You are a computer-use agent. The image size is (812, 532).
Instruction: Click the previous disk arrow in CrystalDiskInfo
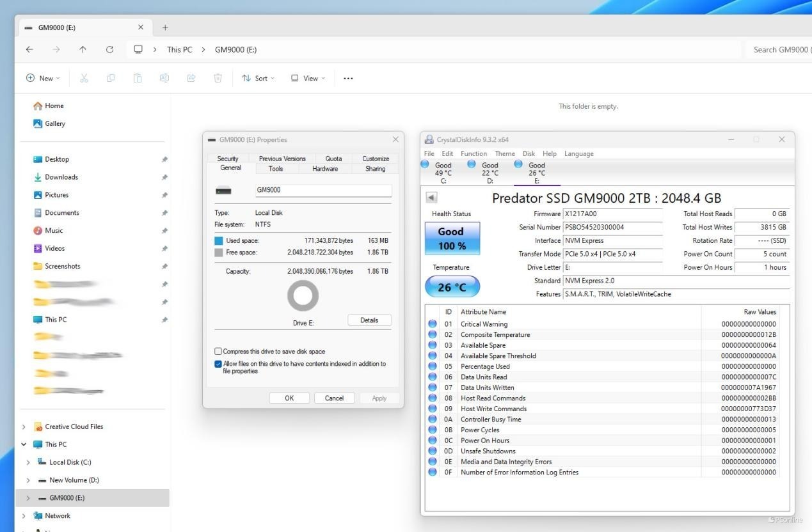coord(431,198)
